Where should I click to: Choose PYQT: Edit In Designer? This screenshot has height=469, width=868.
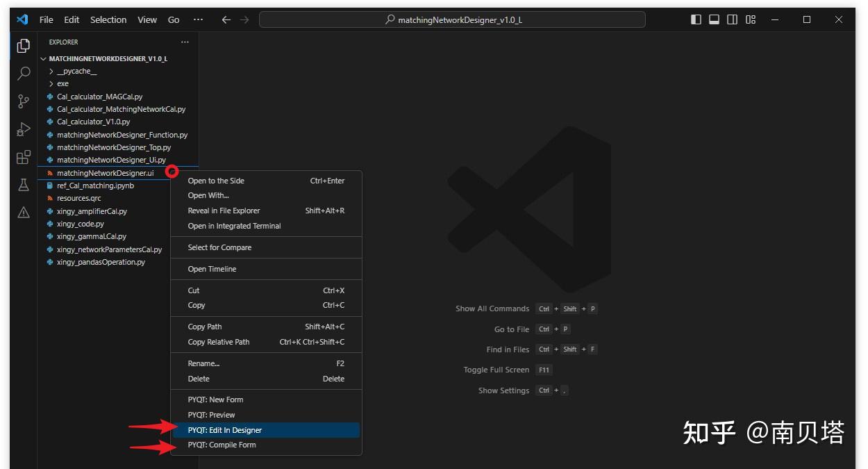pos(266,430)
